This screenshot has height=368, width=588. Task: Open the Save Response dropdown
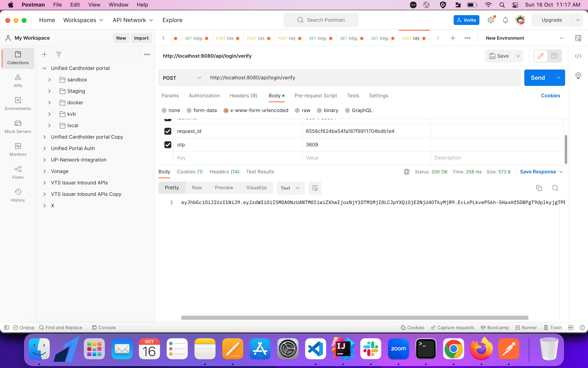click(x=541, y=172)
